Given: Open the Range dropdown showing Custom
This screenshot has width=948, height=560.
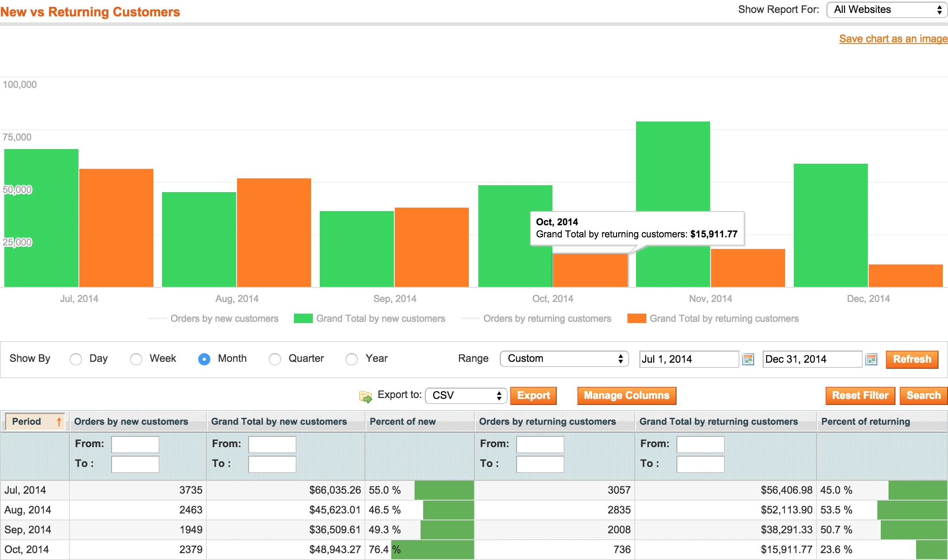Looking at the screenshot, I should click(564, 358).
